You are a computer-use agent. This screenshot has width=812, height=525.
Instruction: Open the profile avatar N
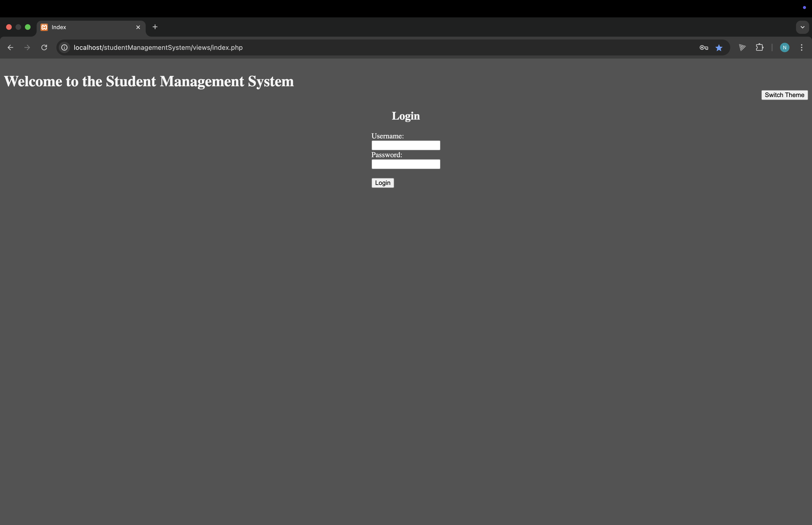tap(785, 47)
